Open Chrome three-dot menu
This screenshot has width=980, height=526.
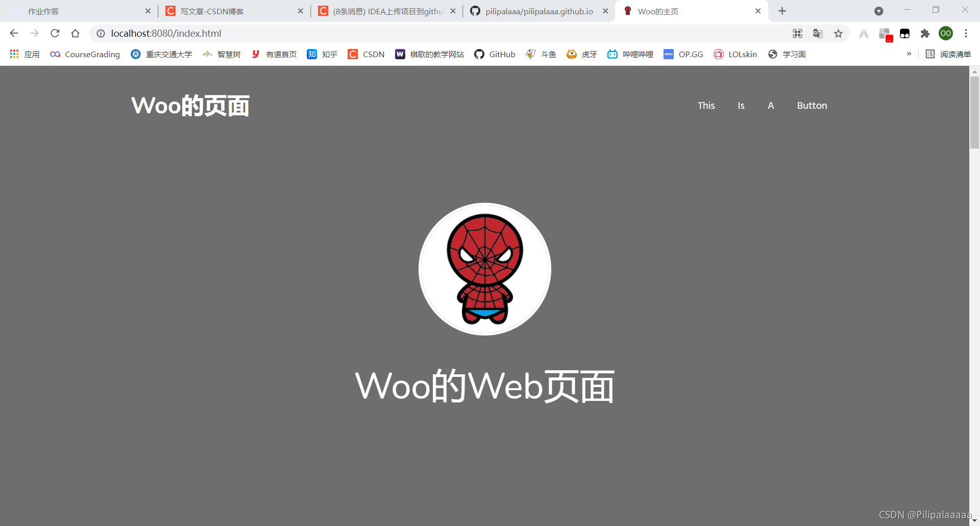coord(966,33)
